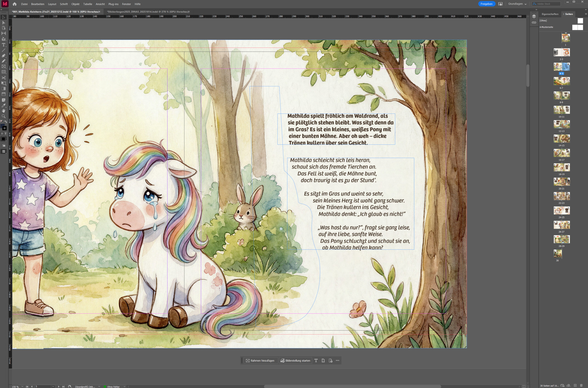
Task: Open the zoom level dropdown
Action: (22, 387)
